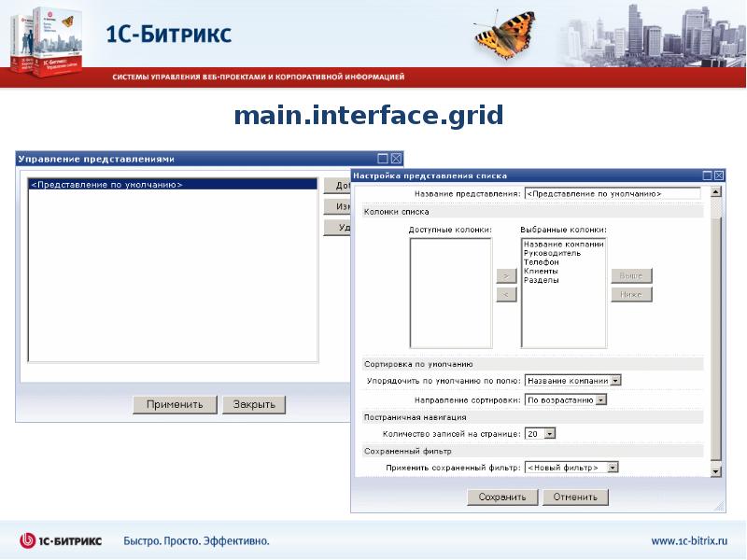The image size is (747, 560).
Task: Click the resize grip of settings dialog
Action: (x=719, y=507)
